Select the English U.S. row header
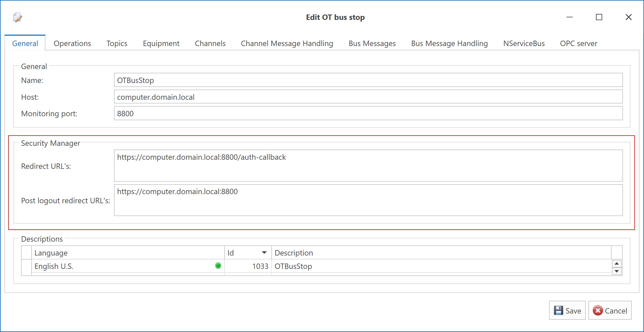This screenshot has height=332, width=644. click(x=26, y=266)
